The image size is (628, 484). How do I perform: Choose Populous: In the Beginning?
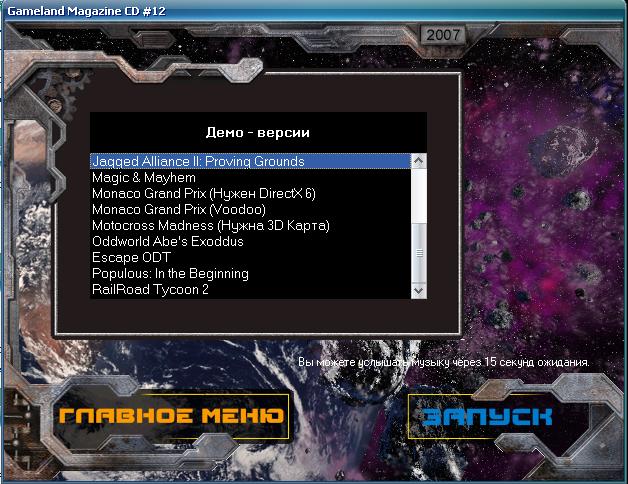tap(251, 274)
